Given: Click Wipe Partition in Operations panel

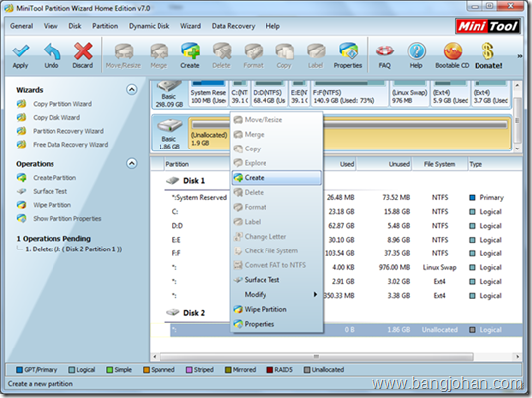Looking at the screenshot, I should pos(52,205).
